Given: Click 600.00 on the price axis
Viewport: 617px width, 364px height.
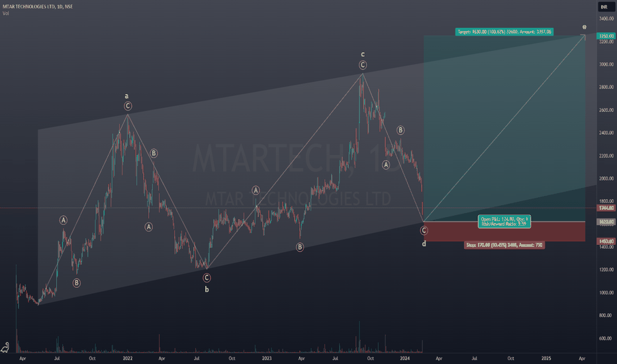Looking at the screenshot, I should [x=606, y=338].
